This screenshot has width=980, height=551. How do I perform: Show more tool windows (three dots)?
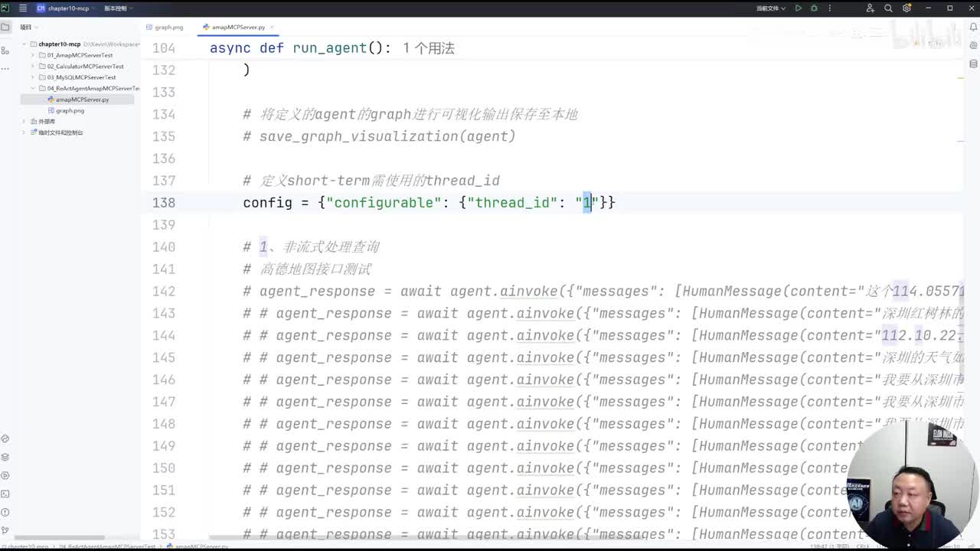(x=5, y=67)
